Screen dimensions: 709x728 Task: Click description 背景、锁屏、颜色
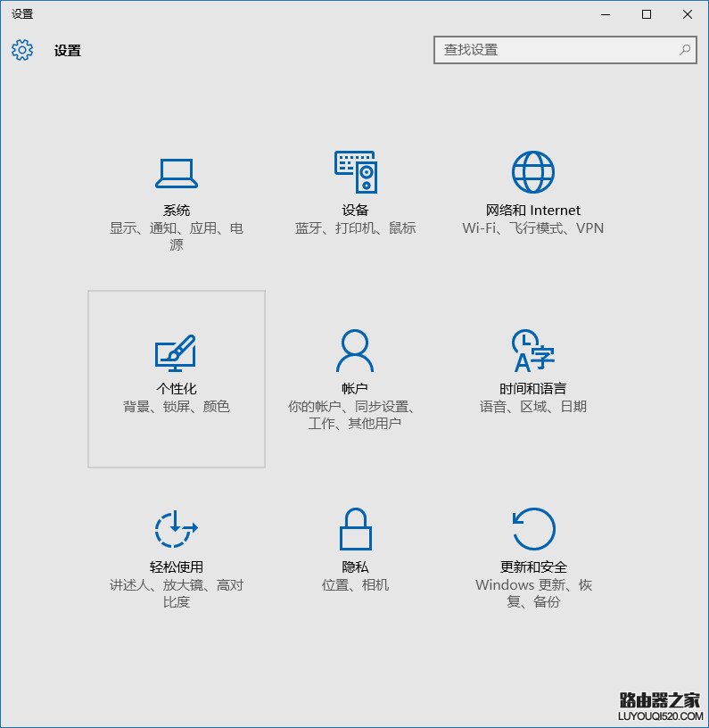coord(177,406)
